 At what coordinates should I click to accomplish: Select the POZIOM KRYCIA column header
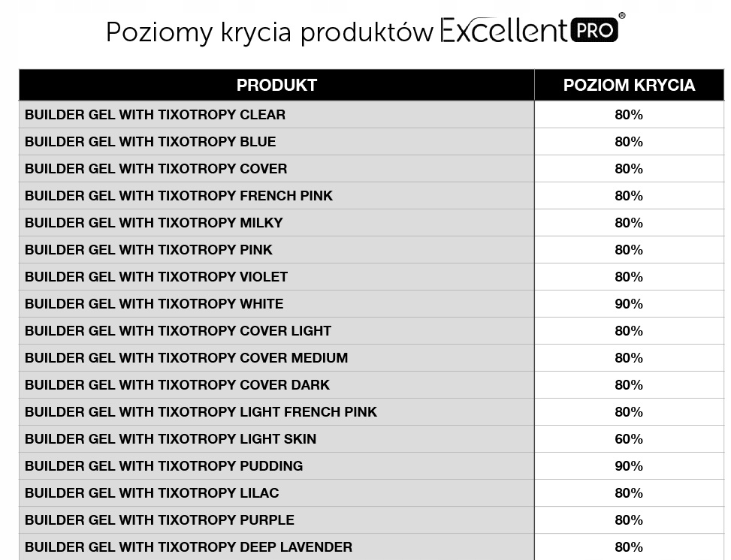click(629, 86)
